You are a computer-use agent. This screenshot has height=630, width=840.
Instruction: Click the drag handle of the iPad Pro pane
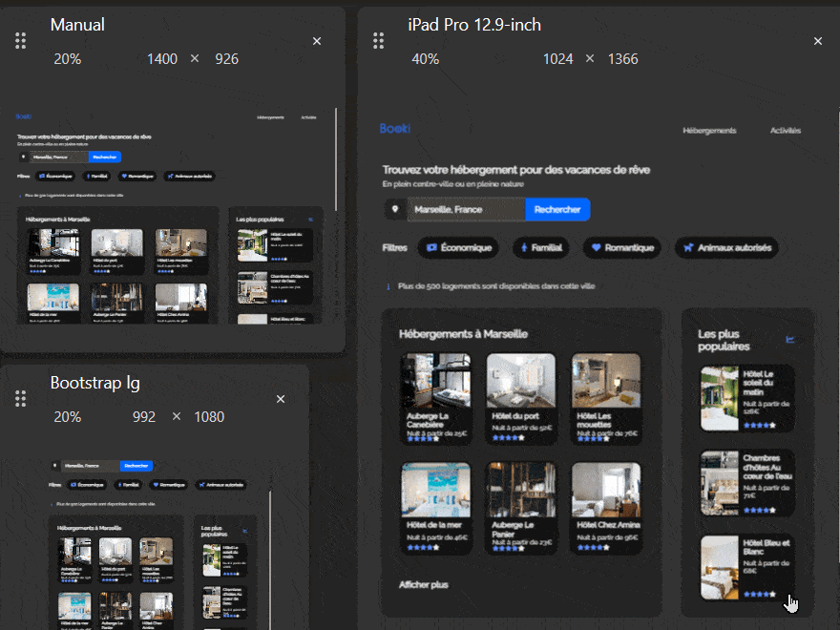pos(378,41)
